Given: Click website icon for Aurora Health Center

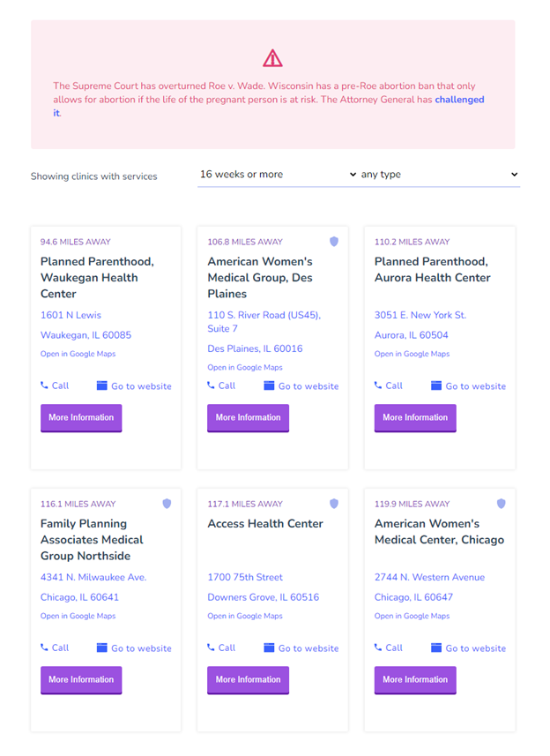Looking at the screenshot, I should (x=436, y=385).
